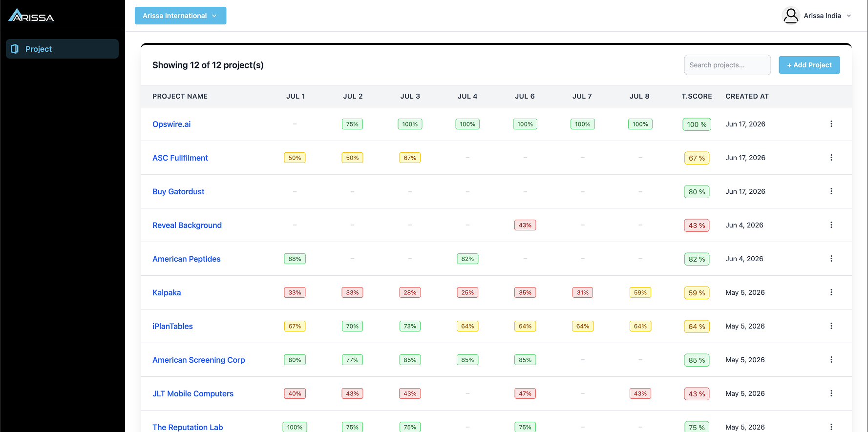This screenshot has width=868, height=432.
Task: Focus the Search projects input field
Action: coord(727,65)
